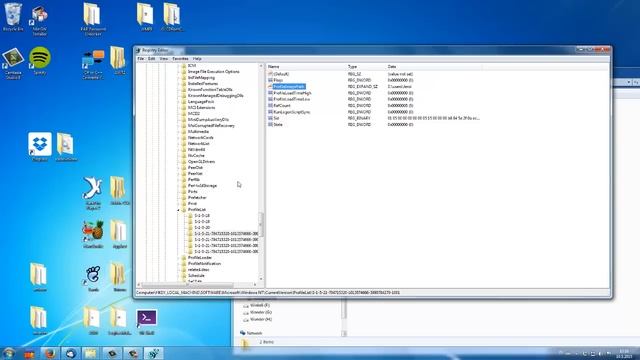Viewport: 640px width, 360px height.
Task: Expand the Print tree node
Action: 179,204
